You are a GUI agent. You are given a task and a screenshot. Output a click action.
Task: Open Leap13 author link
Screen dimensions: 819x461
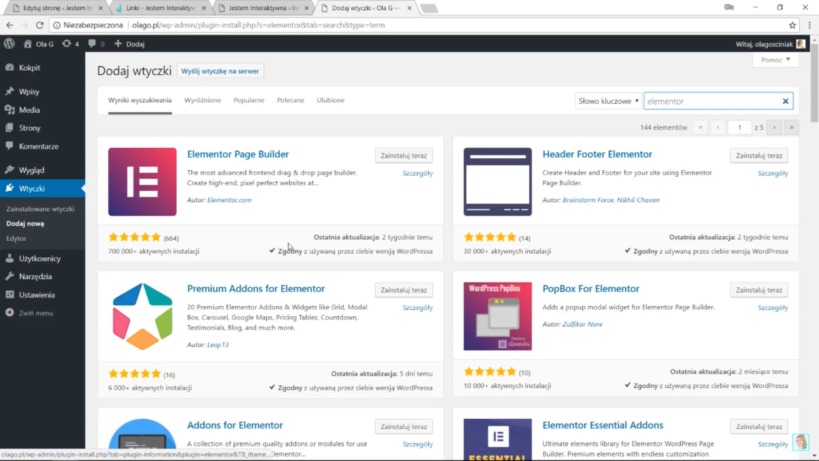[x=218, y=345]
